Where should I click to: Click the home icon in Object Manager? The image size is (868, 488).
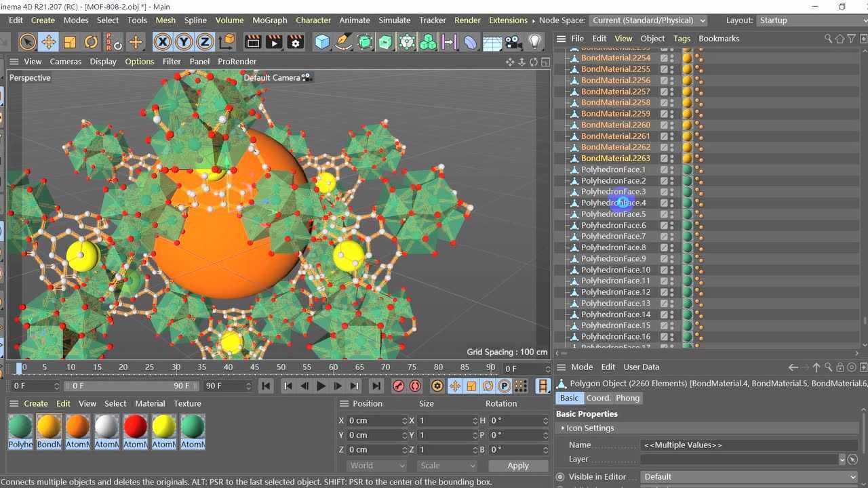[x=840, y=39]
